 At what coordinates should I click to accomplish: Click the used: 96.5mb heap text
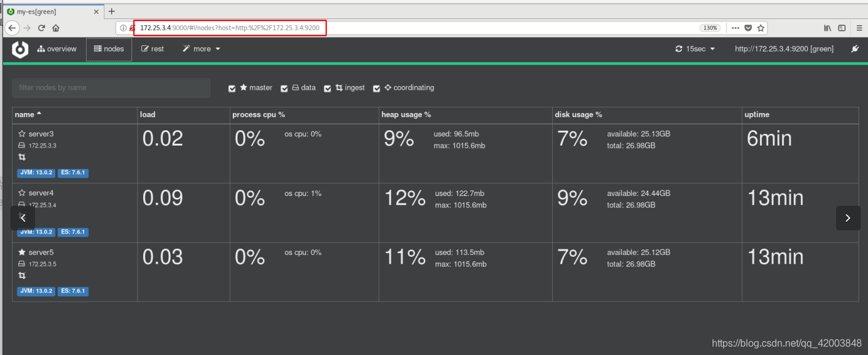pyautogui.click(x=457, y=134)
